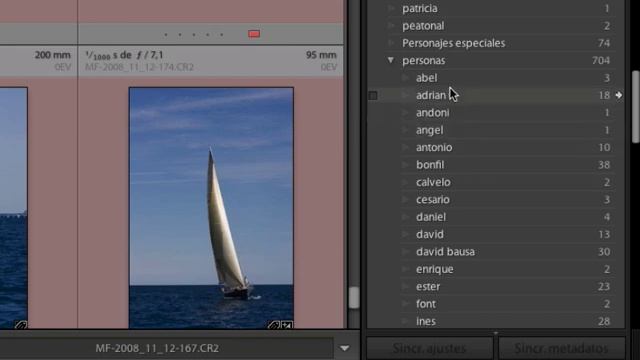Click the red color label swatch
The height and width of the screenshot is (360, 640).
(254, 34)
